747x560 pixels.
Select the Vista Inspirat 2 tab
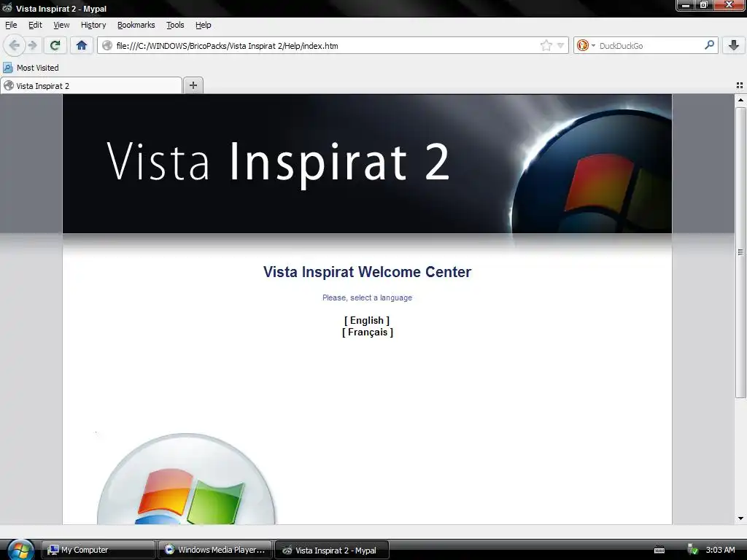[x=91, y=86]
